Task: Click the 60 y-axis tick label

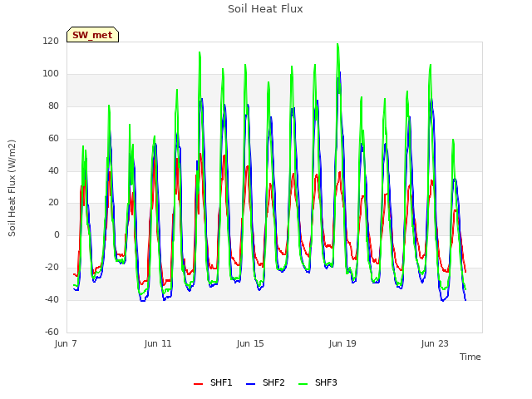Action: [53, 139]
